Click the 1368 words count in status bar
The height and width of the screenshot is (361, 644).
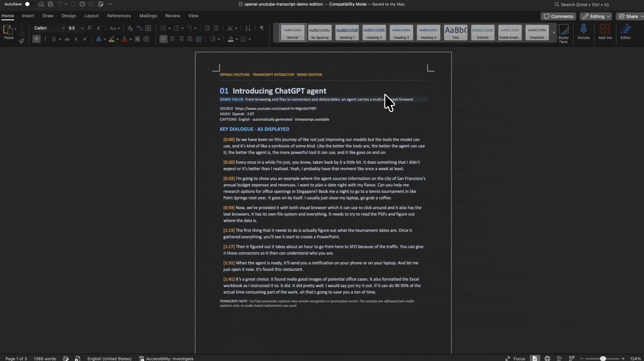click(45, 358)
